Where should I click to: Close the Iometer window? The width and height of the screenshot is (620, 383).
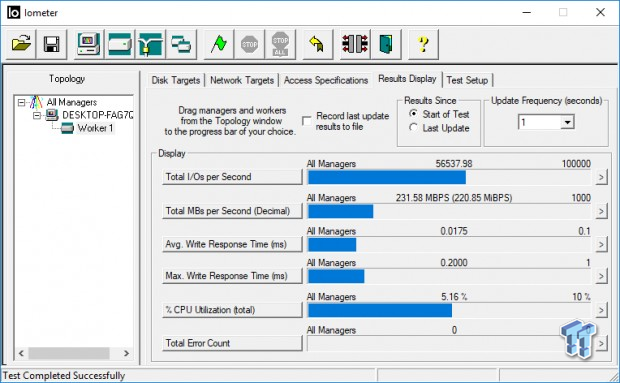click(x=600, y=13)
